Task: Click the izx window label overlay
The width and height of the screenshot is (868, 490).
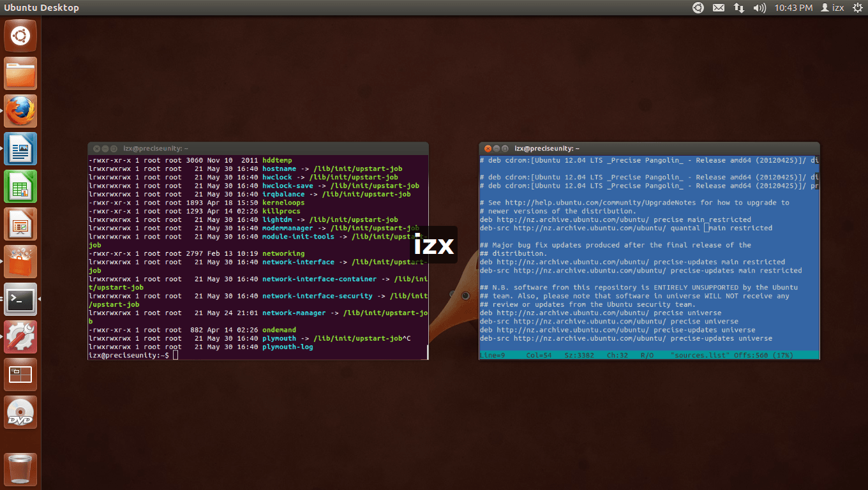Action: point(433,245)
